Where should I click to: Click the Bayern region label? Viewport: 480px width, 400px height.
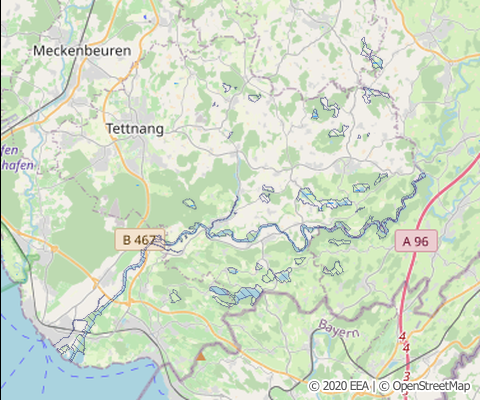point(339,328)
